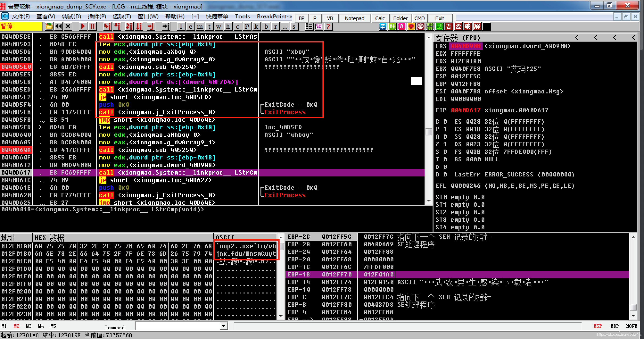Click the Restart (rewind) program icon
The width and height of the screenshot is (644, 339).
pyautogui.click(x=59, y=26)
